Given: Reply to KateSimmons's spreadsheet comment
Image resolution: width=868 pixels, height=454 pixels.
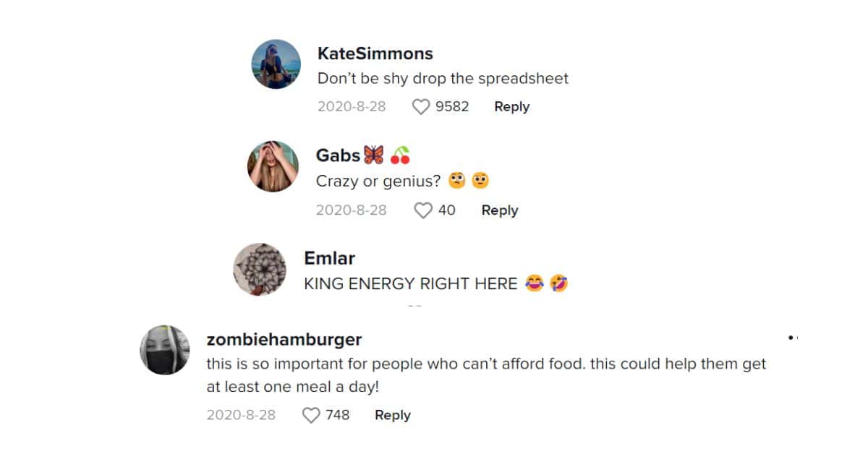Looking at the screenshot, I should (x=511, y=106).
